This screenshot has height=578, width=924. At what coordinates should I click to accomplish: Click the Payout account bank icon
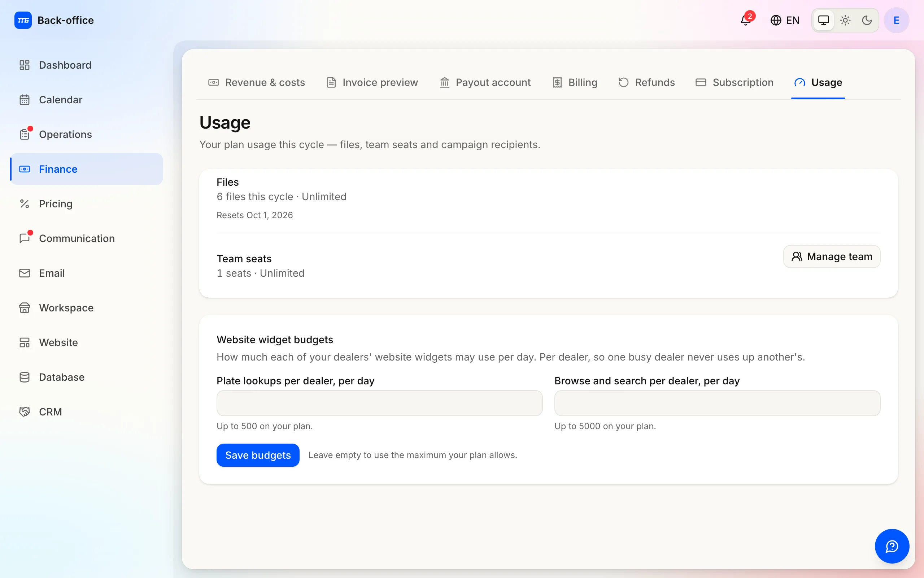tap(444, 83)
